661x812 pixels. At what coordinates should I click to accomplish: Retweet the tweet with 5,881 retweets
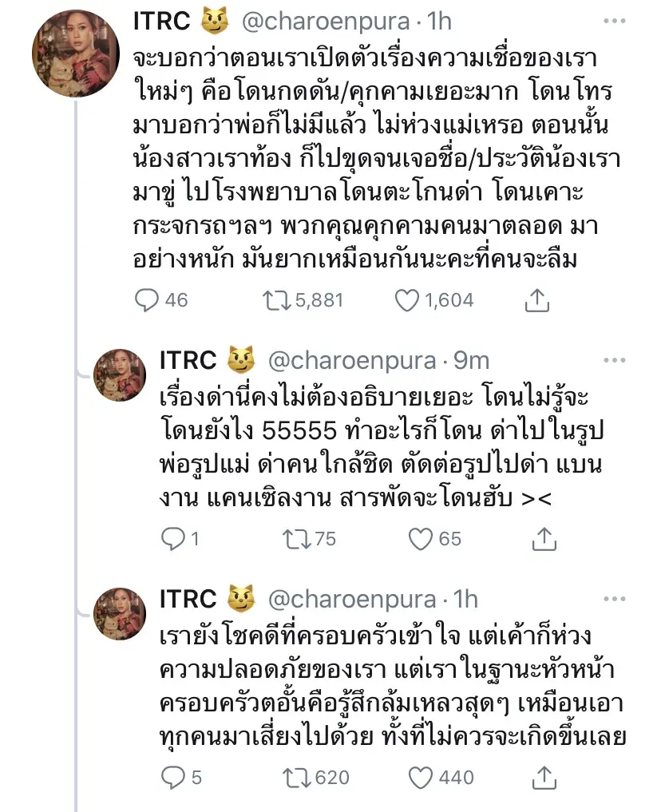coord(275,300)
